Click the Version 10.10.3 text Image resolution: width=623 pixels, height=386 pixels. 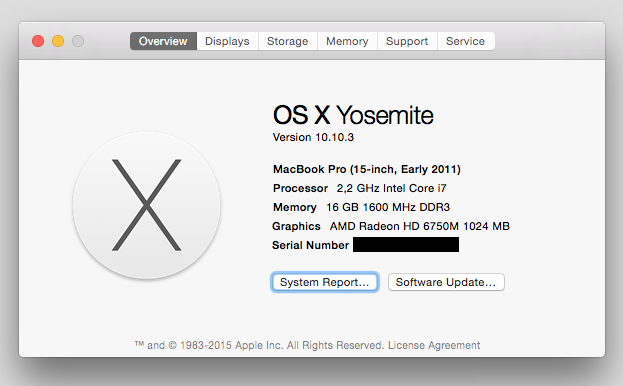[313, 137]
